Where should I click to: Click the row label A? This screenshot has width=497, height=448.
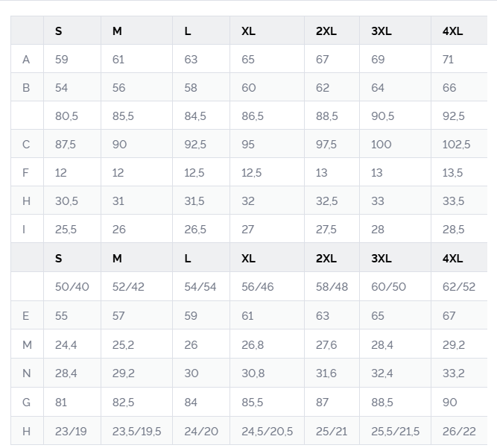(x=27, y=60)
